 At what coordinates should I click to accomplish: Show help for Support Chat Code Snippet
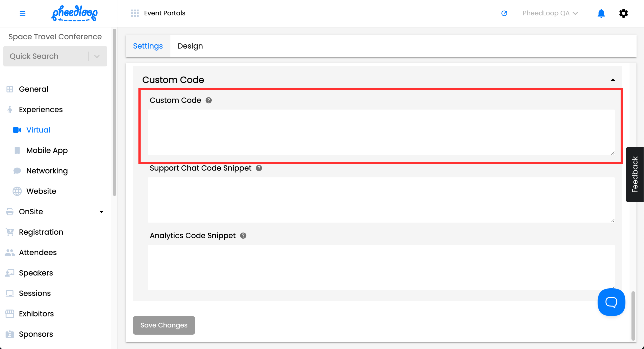(x=259, y=168)
